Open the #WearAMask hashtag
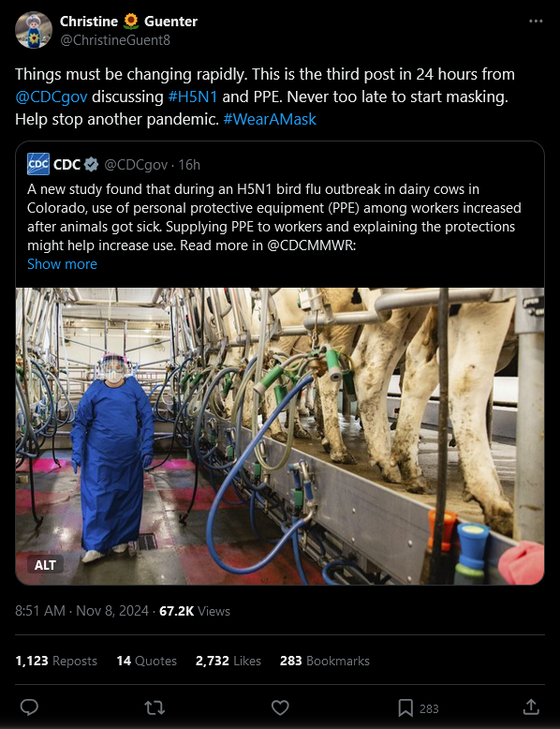 point(270,119)
